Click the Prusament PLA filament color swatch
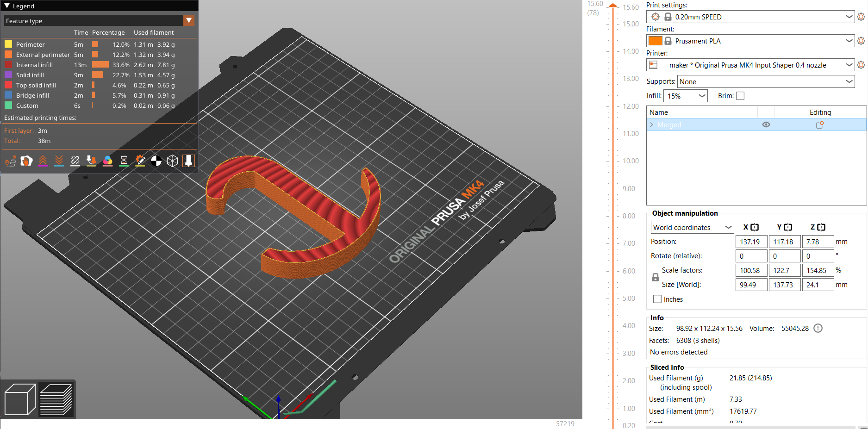The height and width of the screenshot is (429, 868). pos(655,41)
